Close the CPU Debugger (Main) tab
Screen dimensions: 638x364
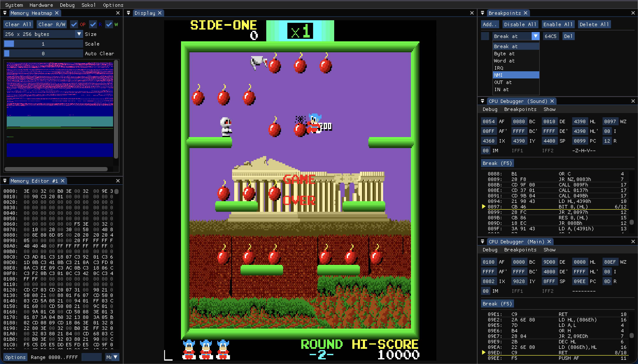click(x=549, y=241)
